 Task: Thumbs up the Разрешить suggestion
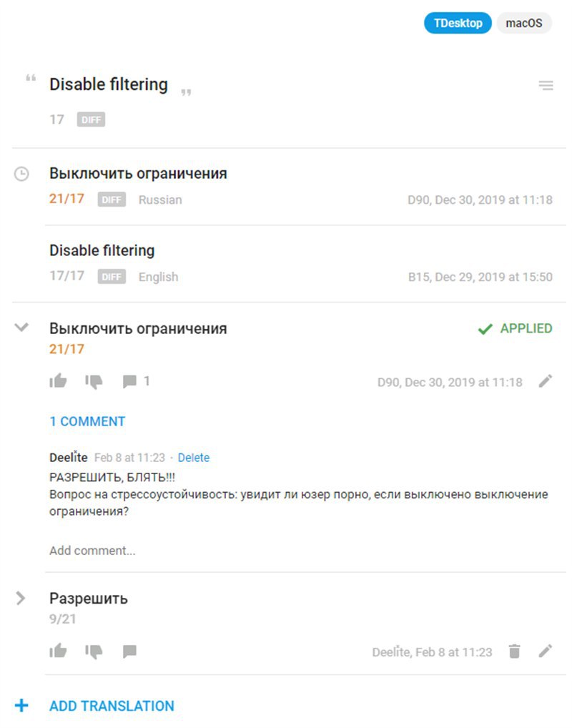(58, 651)
